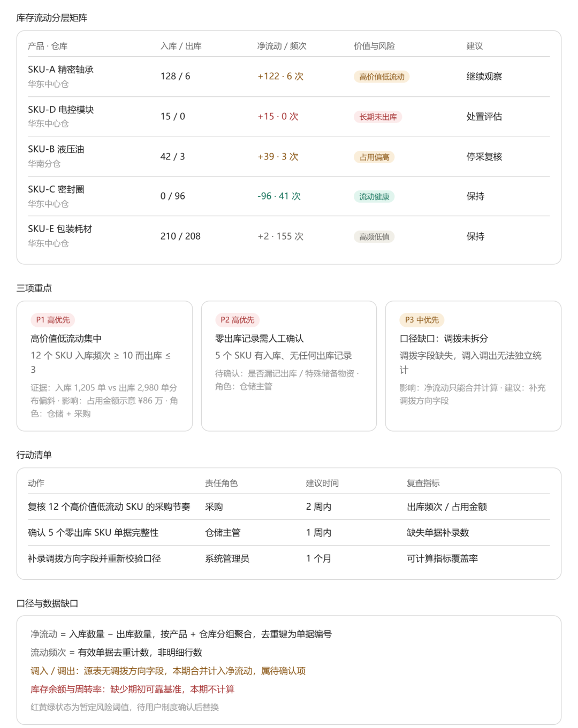Click the 高频低值 badge
The image size is (578, 728).
click(x=374, y=236)
